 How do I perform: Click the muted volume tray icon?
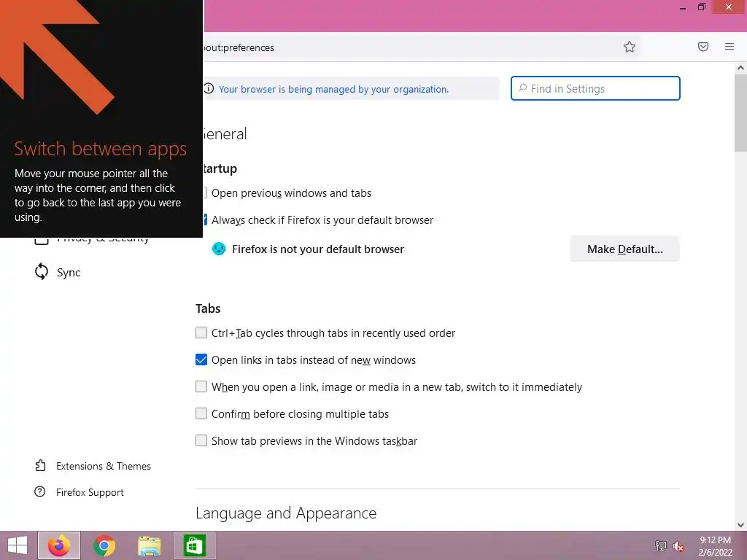(x=678, y=545)
